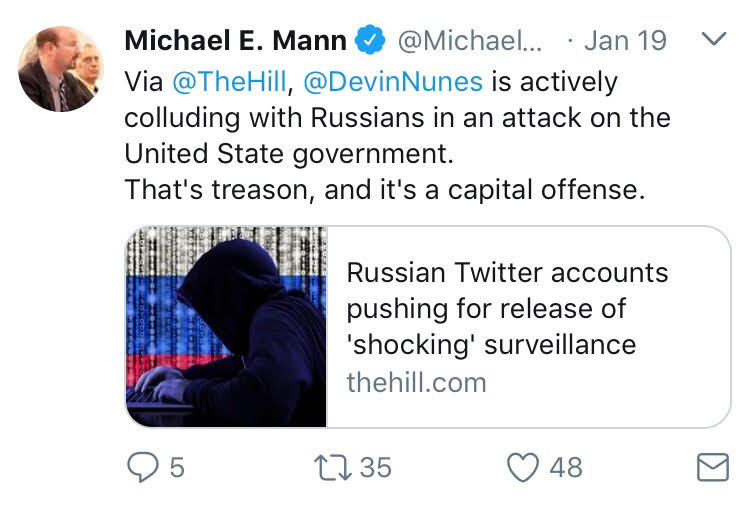
Task: Click the thehill.com domain link
Action: tap(416, 383)
